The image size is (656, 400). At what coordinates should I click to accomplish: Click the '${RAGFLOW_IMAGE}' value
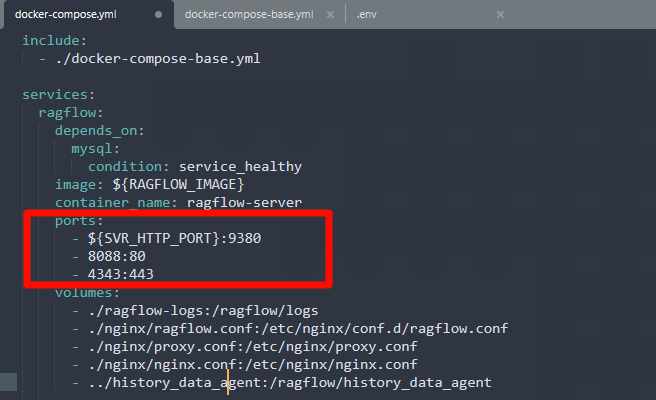pyautogui.click(x=178, y=185)
